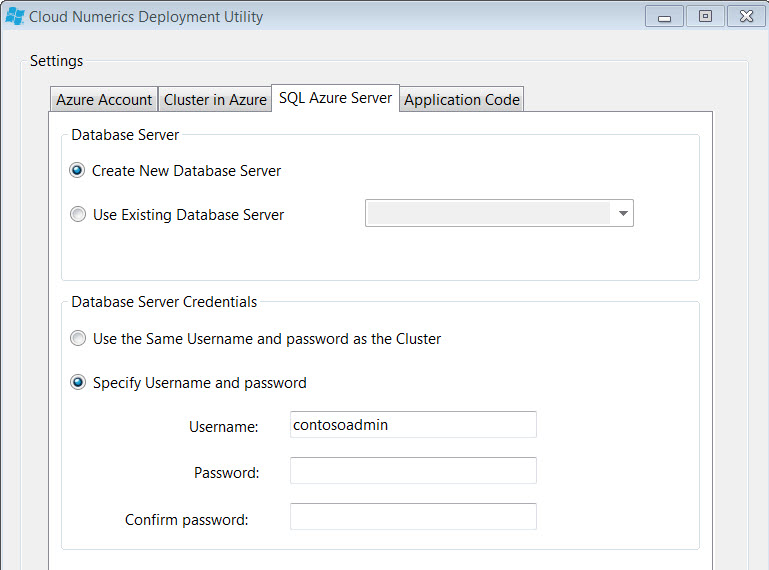
Task: Select the SQL Azure Server tab
Action: click(335, 98)
